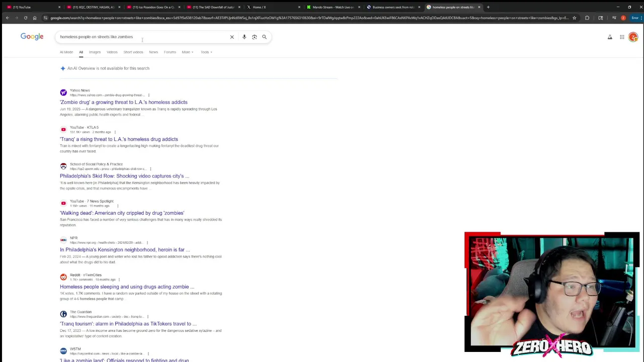Image resolution: width=644 pixels, height=362 pixels.
Task: Switch to Forums results tab
Action: click(x=170, y=52)
